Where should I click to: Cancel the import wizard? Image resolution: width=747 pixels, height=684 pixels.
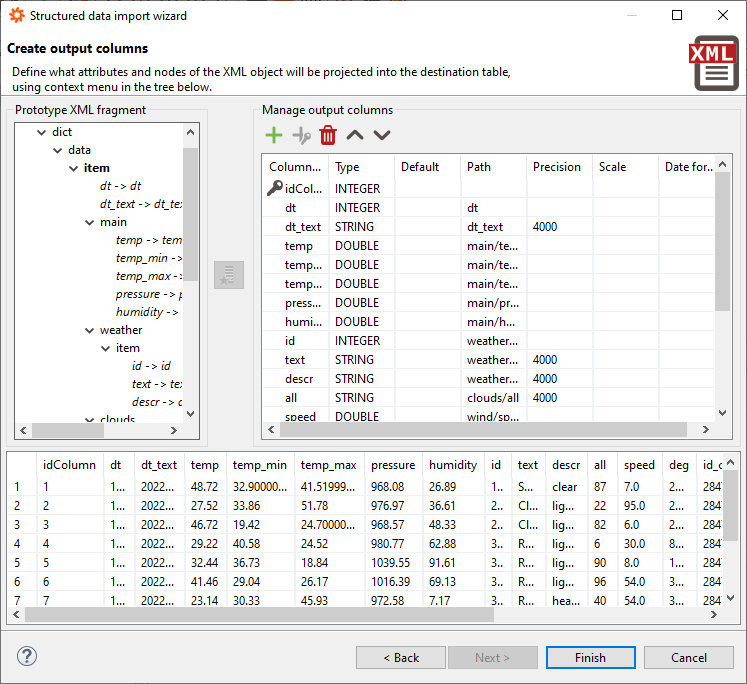tap(688, 657)
